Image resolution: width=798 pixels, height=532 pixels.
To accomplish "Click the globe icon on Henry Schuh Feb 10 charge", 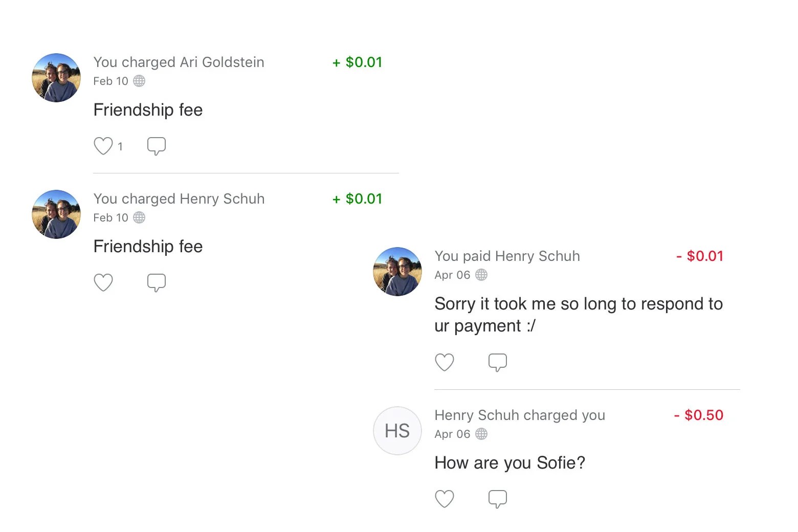I will pos(139,217).
